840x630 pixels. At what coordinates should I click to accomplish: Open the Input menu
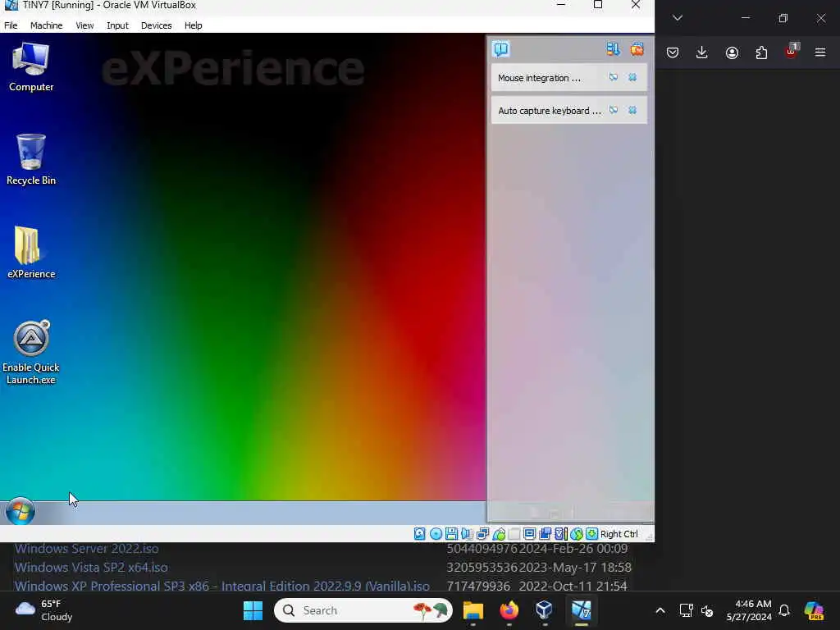pyautogui.click(x=117, y=25)
